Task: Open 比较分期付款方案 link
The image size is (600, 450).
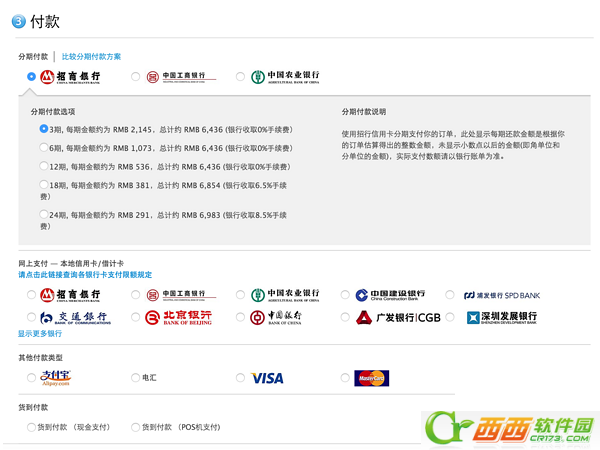Action: [91, 57]
